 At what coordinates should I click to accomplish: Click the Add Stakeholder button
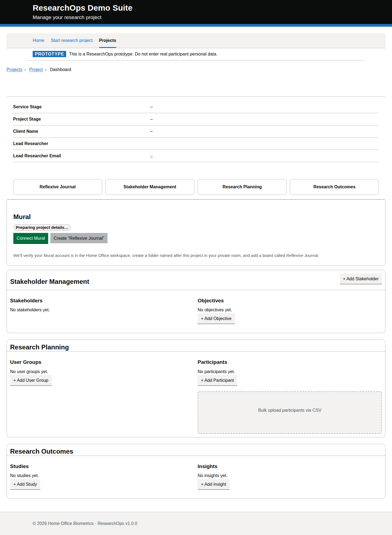pyautogui.click(x=361, y=279)
